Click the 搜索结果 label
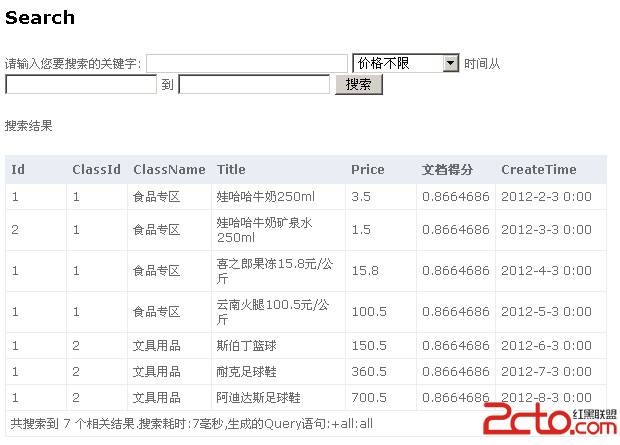This screenshot has height=445, width=620. click(28, 126)
